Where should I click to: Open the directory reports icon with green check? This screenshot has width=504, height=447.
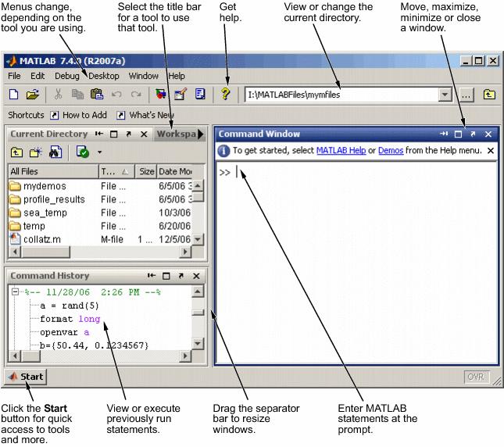point(83,152)
